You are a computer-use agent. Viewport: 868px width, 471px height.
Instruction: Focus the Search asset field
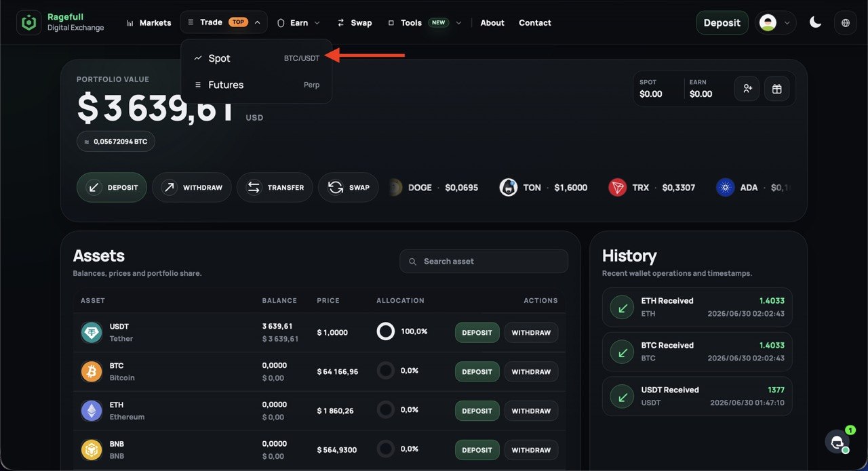[x=484, y=261]
